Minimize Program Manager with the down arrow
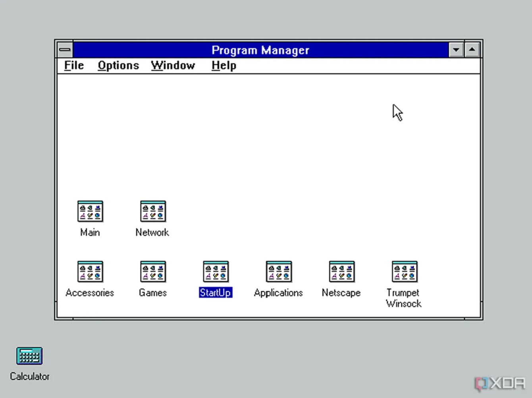The image size is (532, 398). click(456, 49)
